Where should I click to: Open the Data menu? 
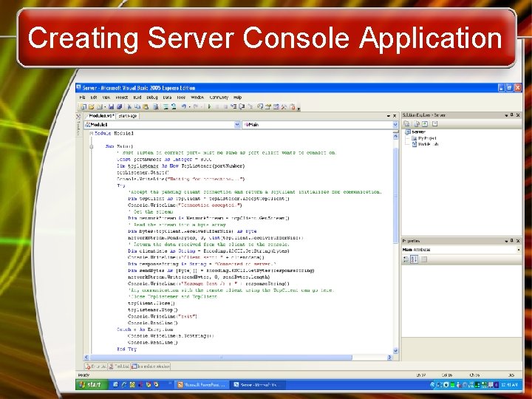[167, 98]
